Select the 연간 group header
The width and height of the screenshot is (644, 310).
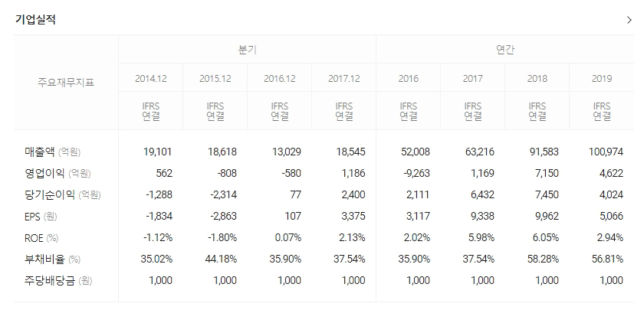pos(504,50)
